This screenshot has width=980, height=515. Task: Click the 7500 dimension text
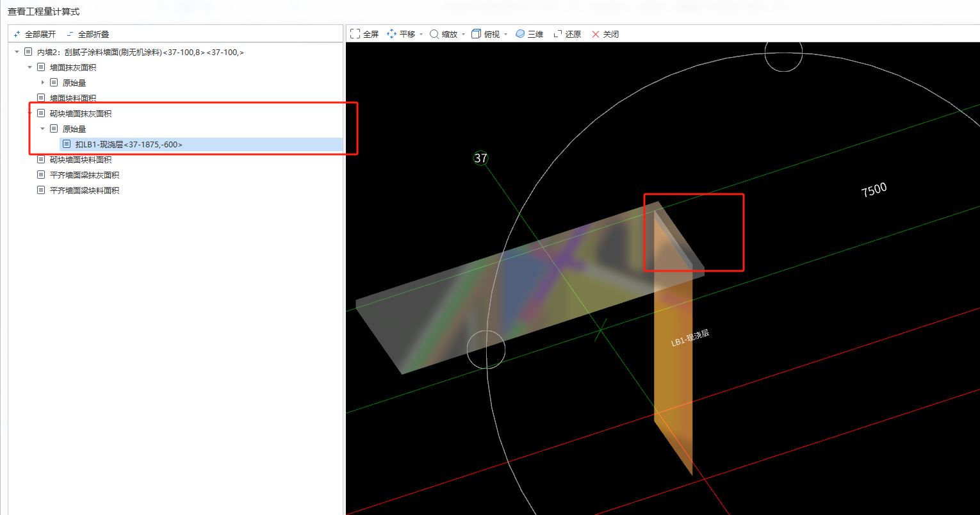pyautogui.click(x=874, y=190)
